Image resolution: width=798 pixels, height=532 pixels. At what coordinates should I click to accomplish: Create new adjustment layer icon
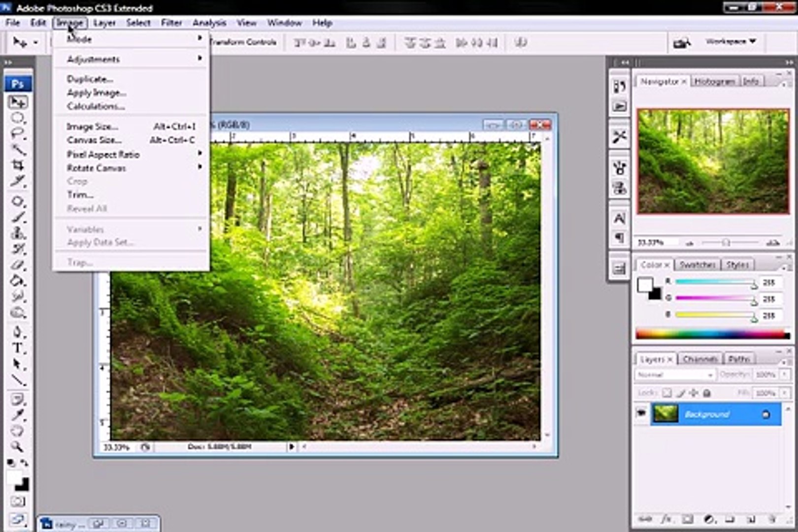click(709, 520)
